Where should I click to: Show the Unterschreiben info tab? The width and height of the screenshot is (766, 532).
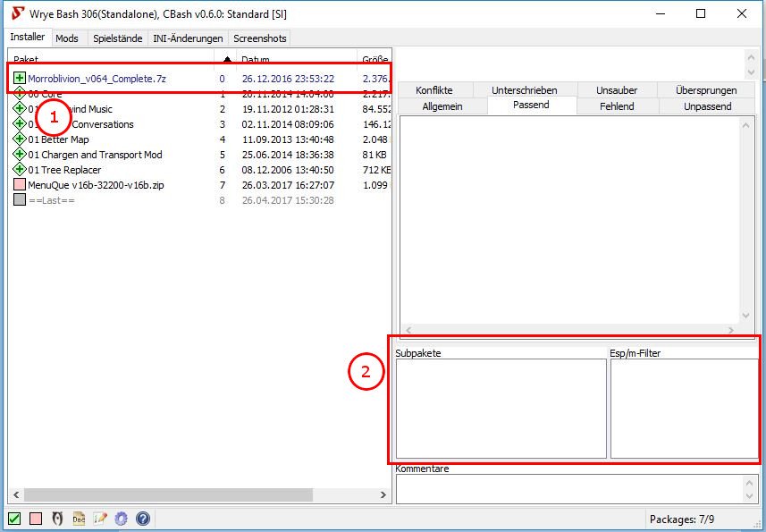pyautogui.click(x=524, y=90)
